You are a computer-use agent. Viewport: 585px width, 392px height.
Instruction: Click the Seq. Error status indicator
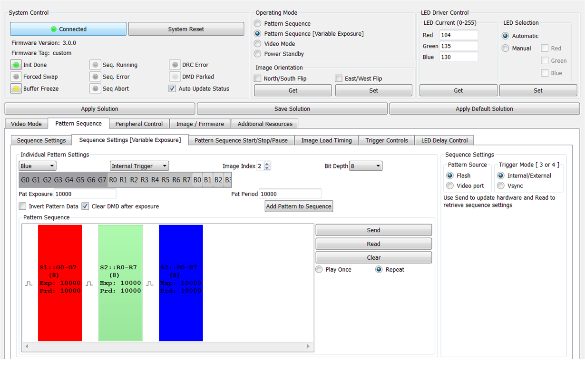click(x=96, y=77)
